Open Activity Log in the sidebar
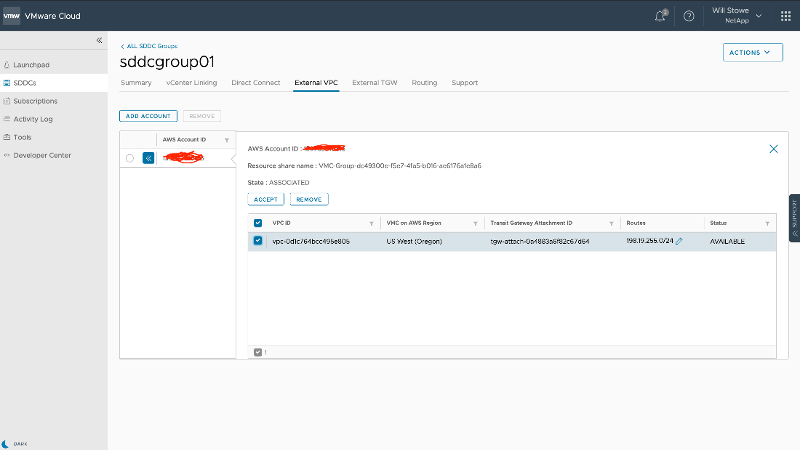Screen dimensions: 800x450 [x=33, y=119]
